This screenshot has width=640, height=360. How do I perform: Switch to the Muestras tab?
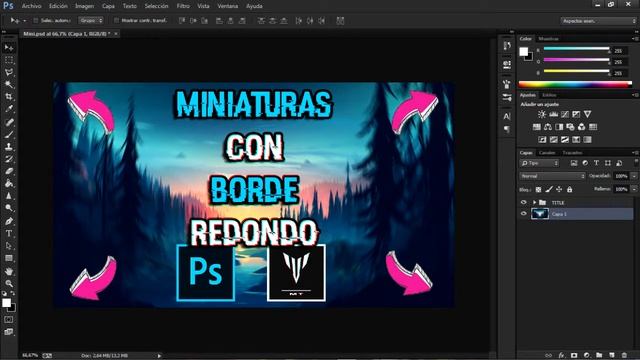tap(548, 39)
